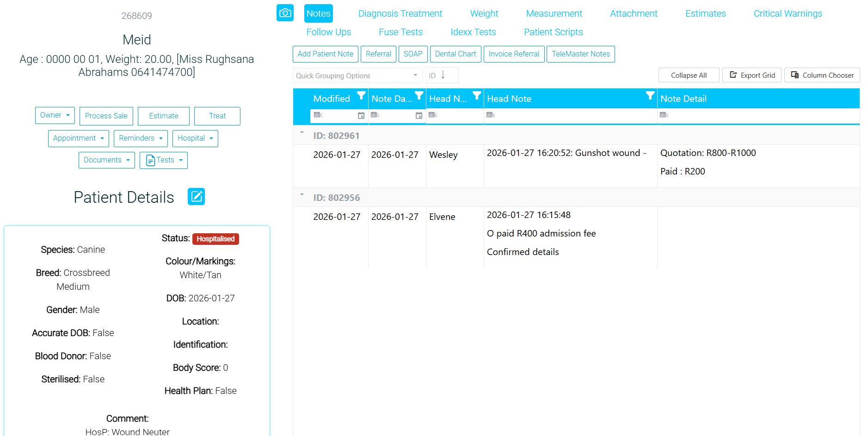Switch to the Diagnosis Treatment tab
The width and height of the screenshot is (868, 436).
point(400,13)
